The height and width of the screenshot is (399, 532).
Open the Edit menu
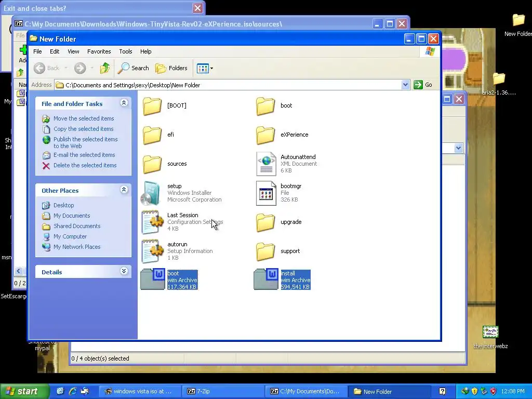click(x=55, y=51)
